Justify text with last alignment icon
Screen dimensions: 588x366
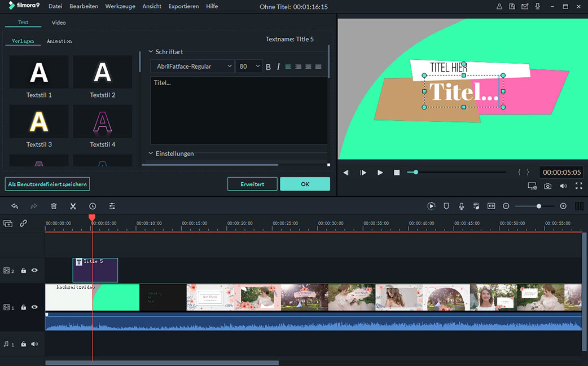pos(318,67)
